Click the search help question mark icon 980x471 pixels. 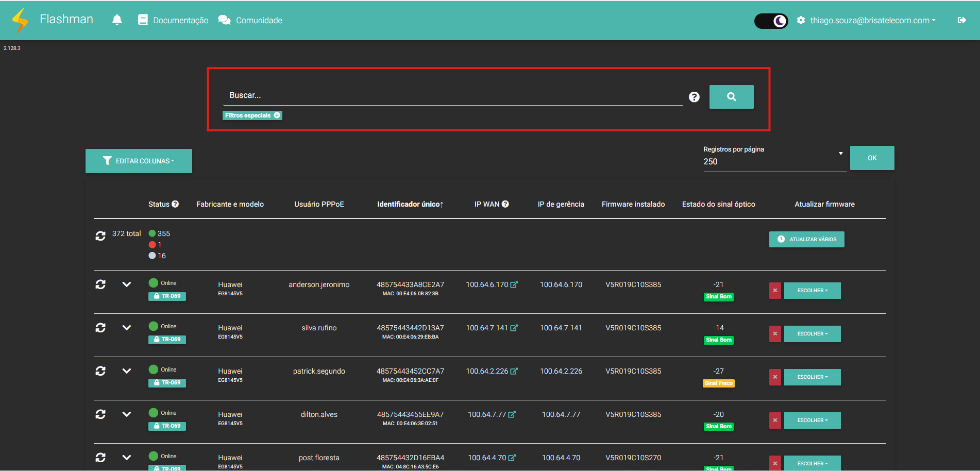tap(694, 97)
